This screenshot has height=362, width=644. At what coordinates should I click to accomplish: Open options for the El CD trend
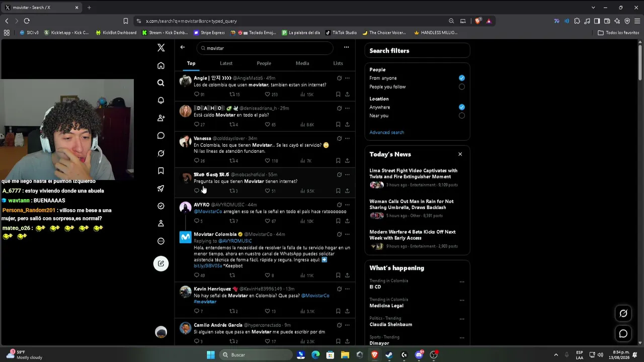(x=462, y=282)
